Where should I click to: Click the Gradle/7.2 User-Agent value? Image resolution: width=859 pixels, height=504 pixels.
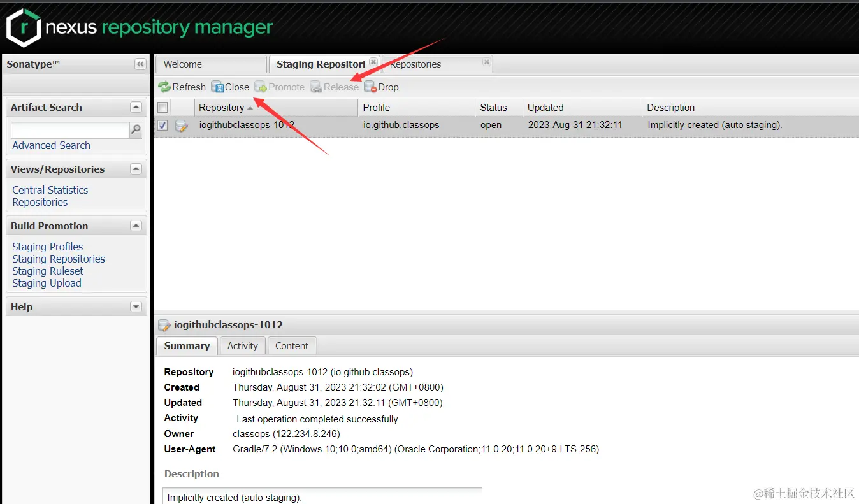tap(415, 449)
